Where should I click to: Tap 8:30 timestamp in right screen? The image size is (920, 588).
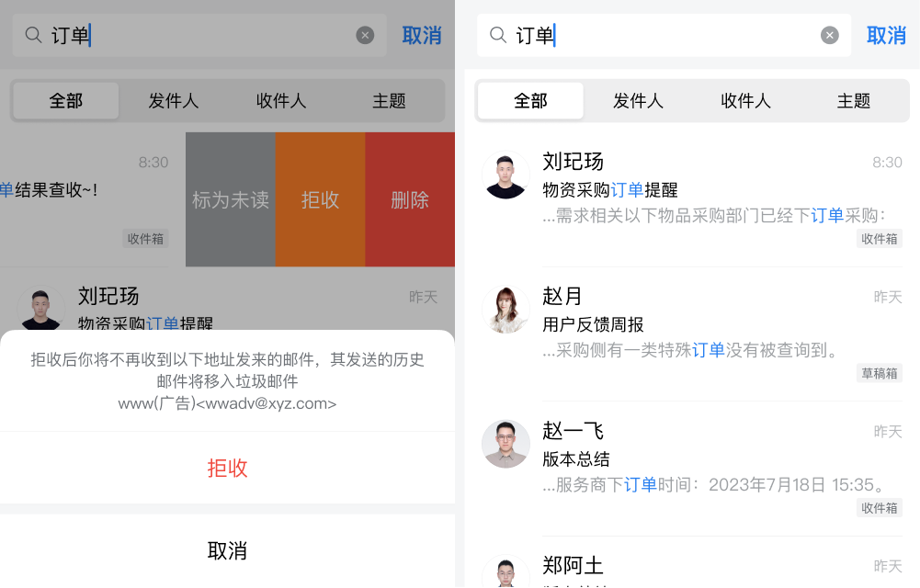(887, 163)
